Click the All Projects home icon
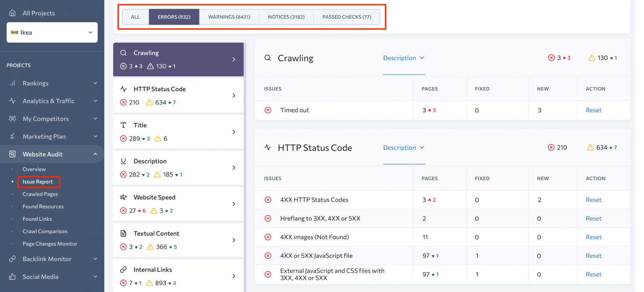 pos(13,13)
